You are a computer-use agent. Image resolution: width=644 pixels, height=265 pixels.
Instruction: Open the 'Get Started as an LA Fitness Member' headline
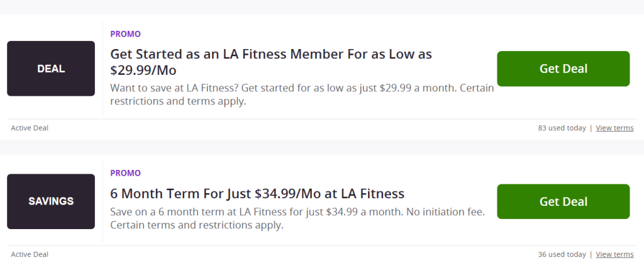click(271, 54)
